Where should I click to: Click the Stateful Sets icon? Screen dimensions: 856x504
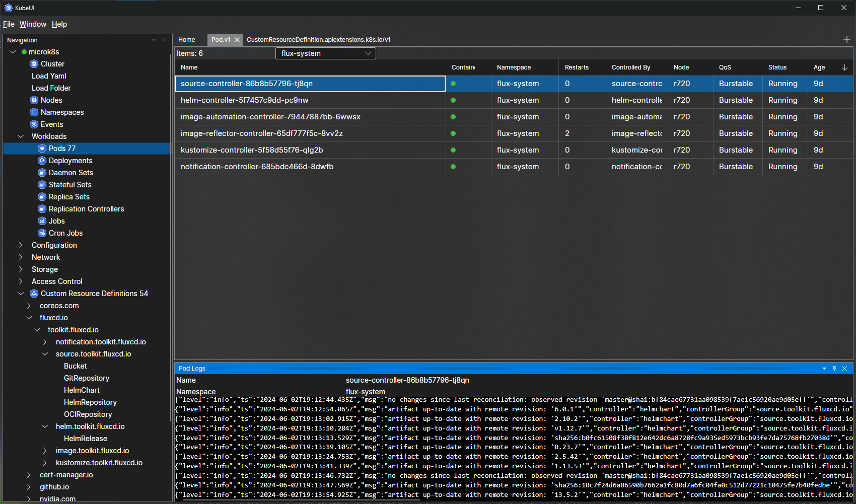point(42,185)
